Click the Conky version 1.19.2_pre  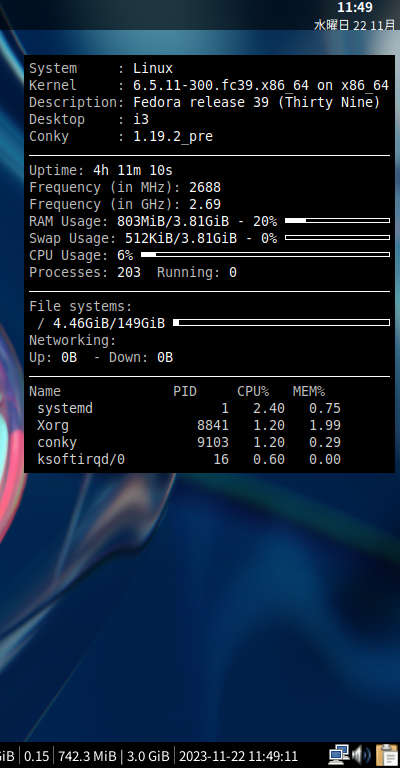click(x=173, y=136)
